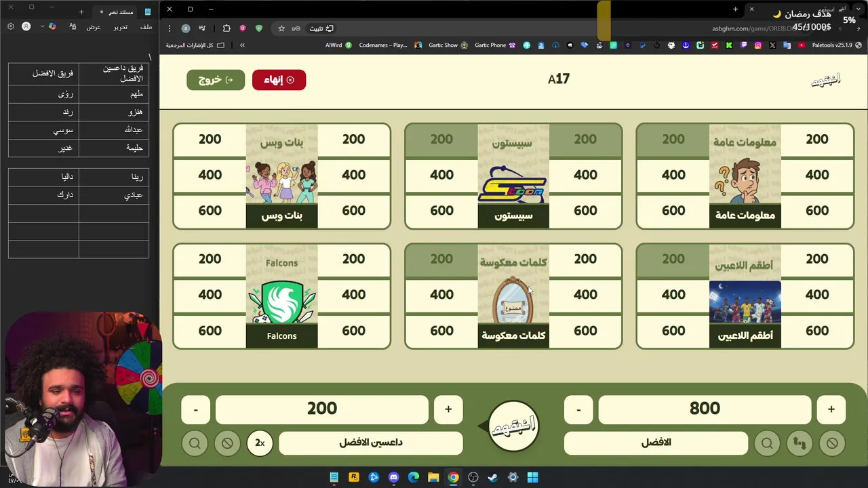
Task: Click the Windows Start button
Action: pos(533,477)
